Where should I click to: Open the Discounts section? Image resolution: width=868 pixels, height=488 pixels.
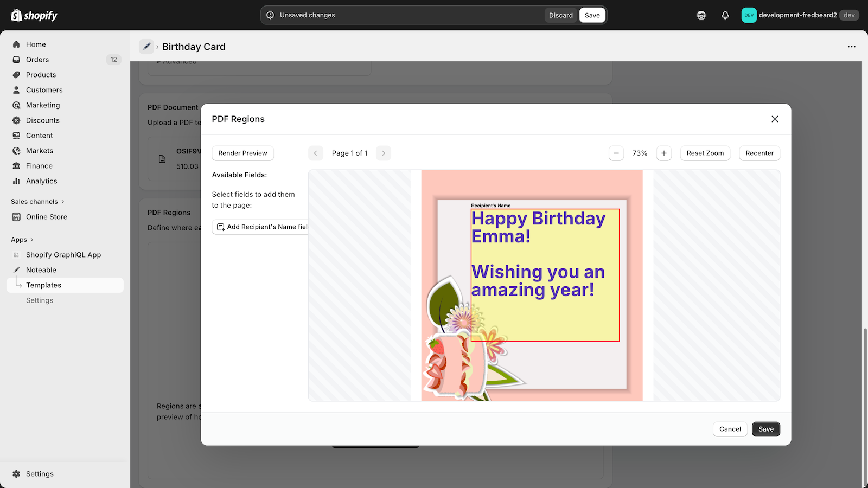click(43, 120)
